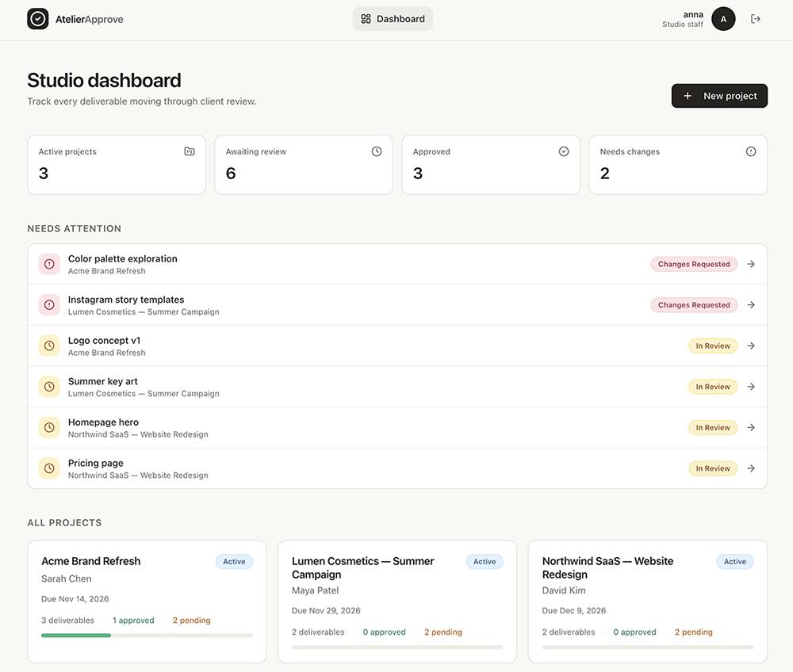Click the clock icon beside Pricing page

[49, 468]
